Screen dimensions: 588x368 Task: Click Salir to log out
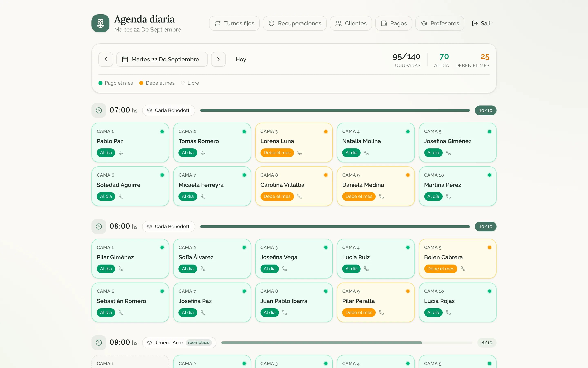(482, 23)
